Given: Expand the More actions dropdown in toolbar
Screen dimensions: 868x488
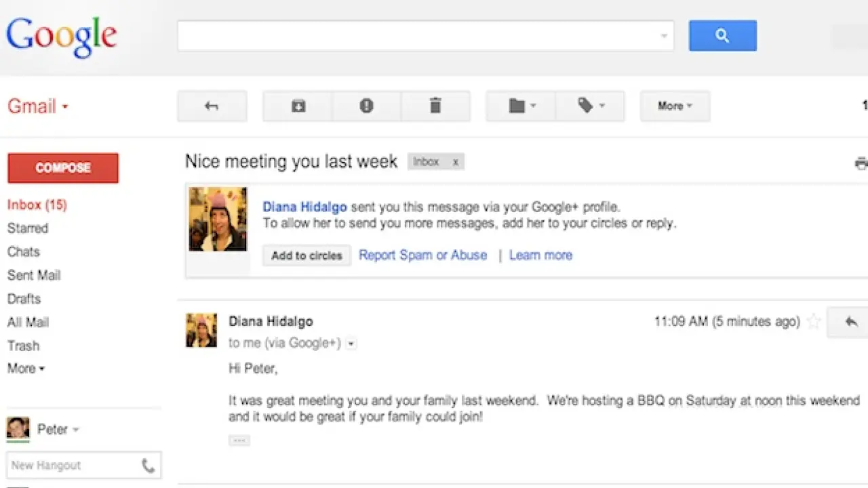Looking at the screenshot, I should pyautogui.click(x=675, y=106).
